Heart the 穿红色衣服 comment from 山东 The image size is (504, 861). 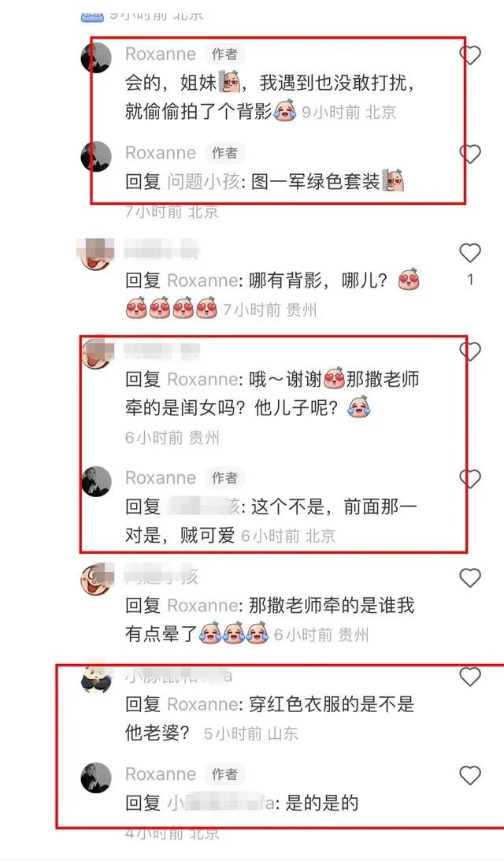click(470, 677)
